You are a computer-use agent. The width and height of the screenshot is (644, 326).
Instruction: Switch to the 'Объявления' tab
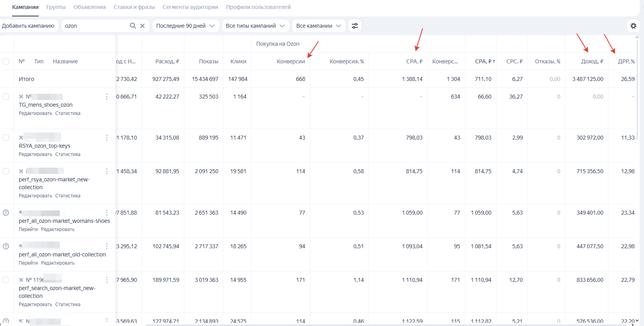tap(90, 7)
